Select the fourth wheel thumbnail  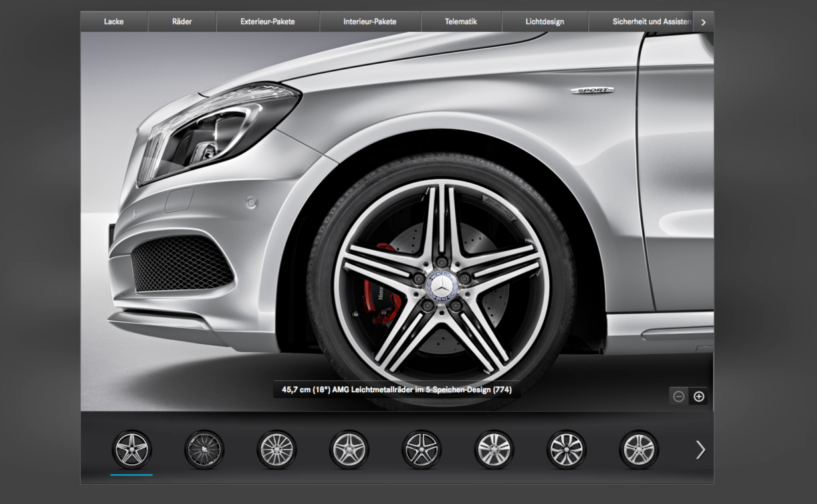point(349,449)
